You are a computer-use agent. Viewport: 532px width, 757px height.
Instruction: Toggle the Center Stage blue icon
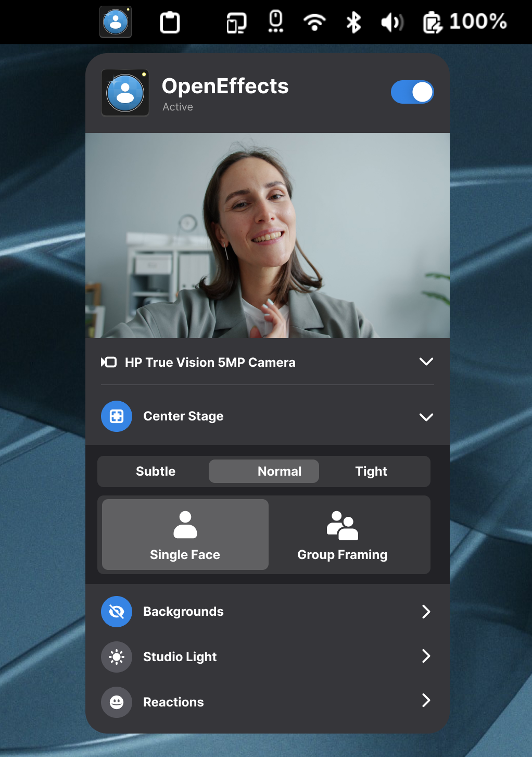pyautogui.click(x=117, y=416)
